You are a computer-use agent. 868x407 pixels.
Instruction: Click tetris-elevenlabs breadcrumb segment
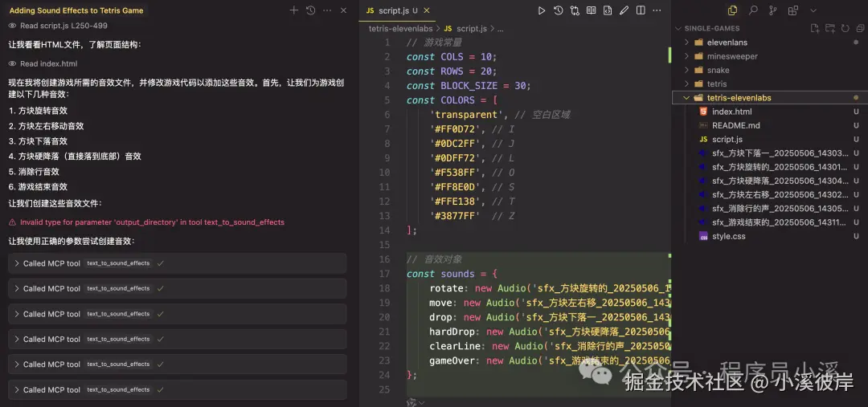click(x=401, y=29)
